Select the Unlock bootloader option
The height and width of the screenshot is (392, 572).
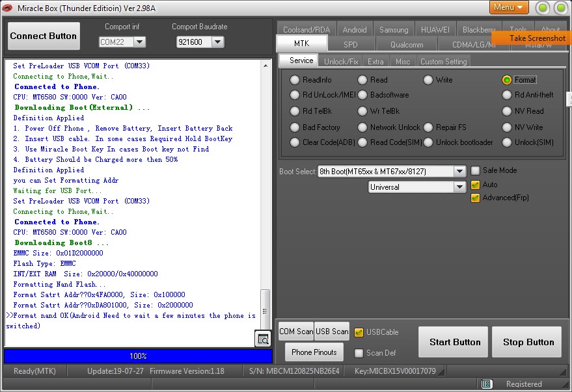point(428,142)
